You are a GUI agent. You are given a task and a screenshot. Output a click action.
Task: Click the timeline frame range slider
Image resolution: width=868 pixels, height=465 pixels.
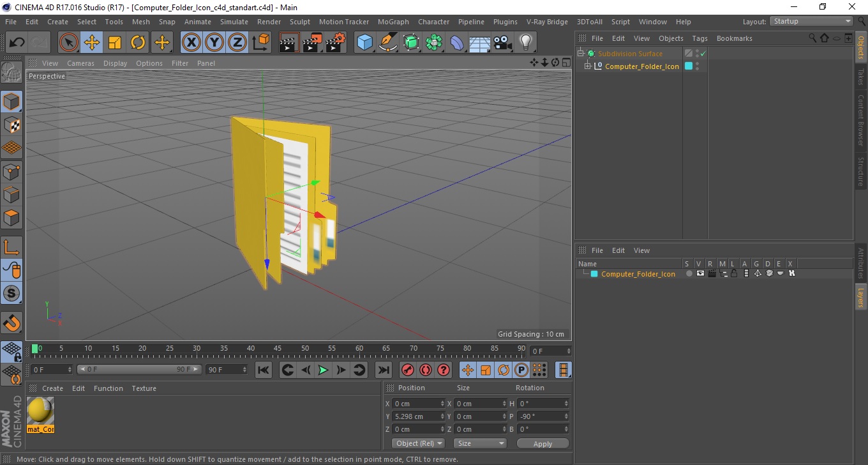coord(140,369)
